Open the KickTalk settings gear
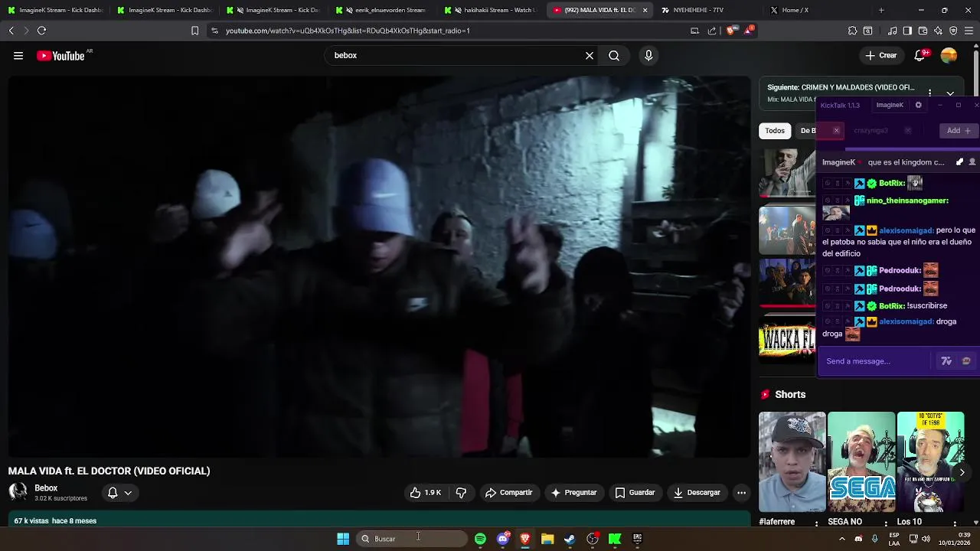The image size is (980, 551). tap(919, 105)
